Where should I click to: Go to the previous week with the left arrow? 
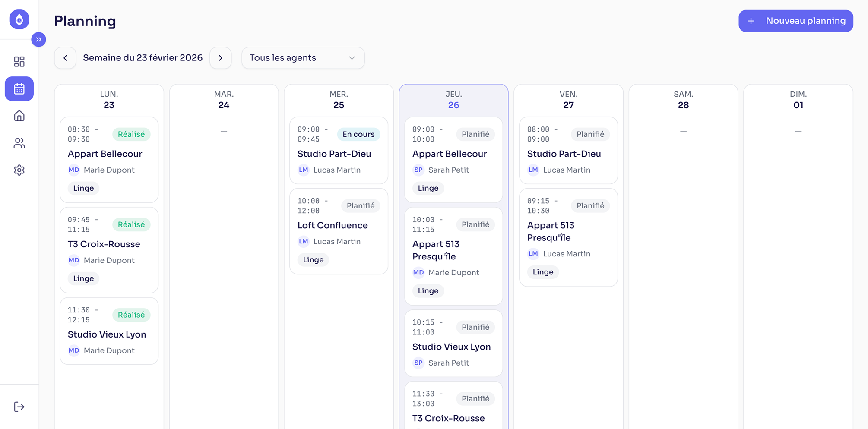pyautogui.click(x=65, y=58)
